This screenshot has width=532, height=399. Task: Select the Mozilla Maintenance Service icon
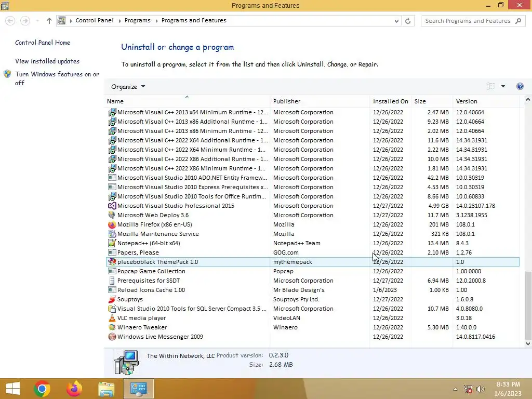tap(112, 234)
